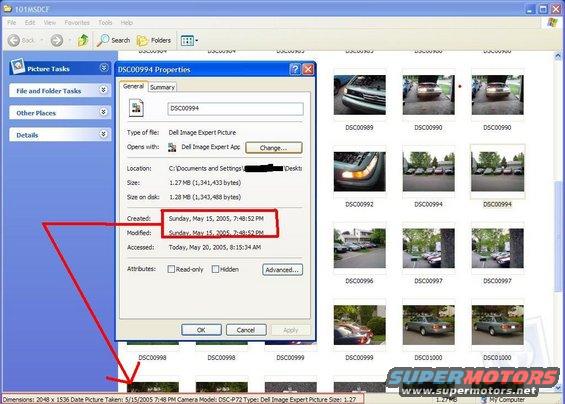Expand the Other Places panel
Viewport: 565px width, 404px height.
103,112
